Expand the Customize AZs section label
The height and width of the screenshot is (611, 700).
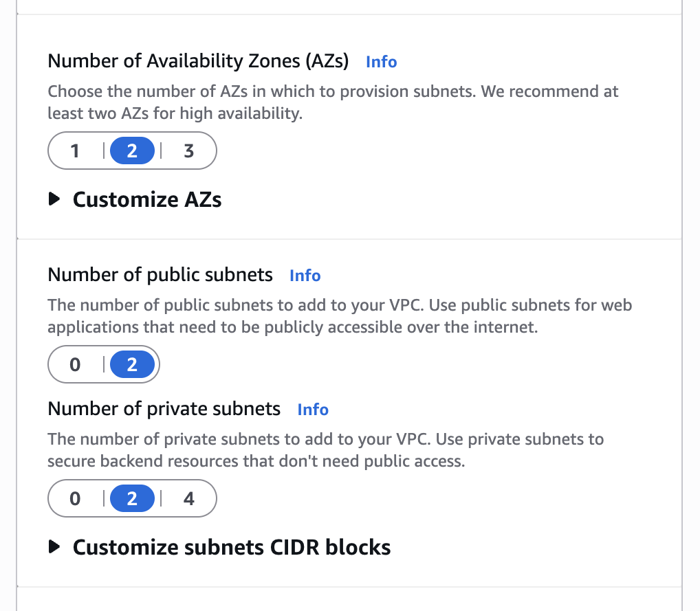click(147, 200)
